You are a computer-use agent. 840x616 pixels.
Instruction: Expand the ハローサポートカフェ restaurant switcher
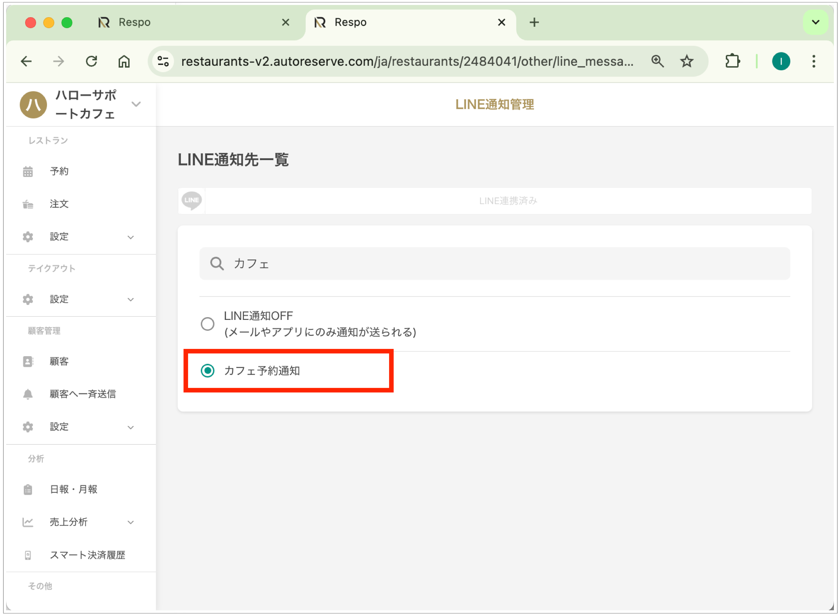click(136, 104)
